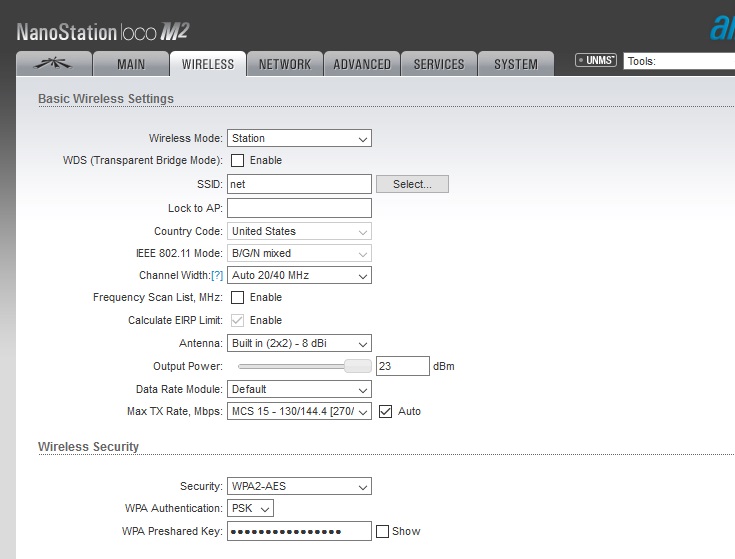735x559 pixels.
Task: Click the Output Power slider handle
Action: click(x=358, y=366)
